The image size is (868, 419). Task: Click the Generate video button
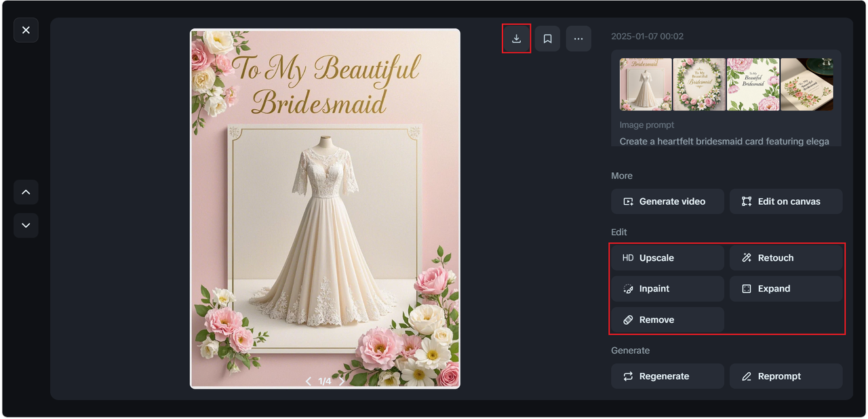coord(667,201)
